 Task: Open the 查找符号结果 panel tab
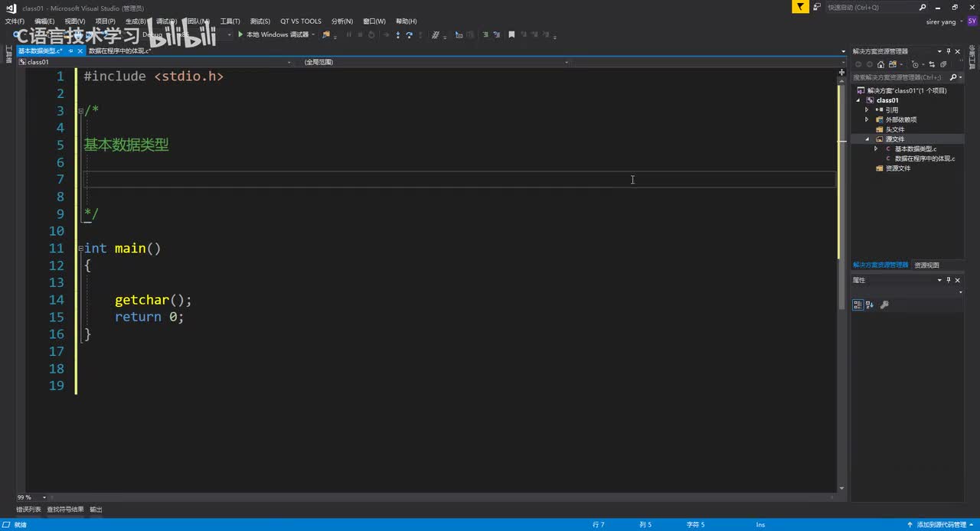coord(65,510)
